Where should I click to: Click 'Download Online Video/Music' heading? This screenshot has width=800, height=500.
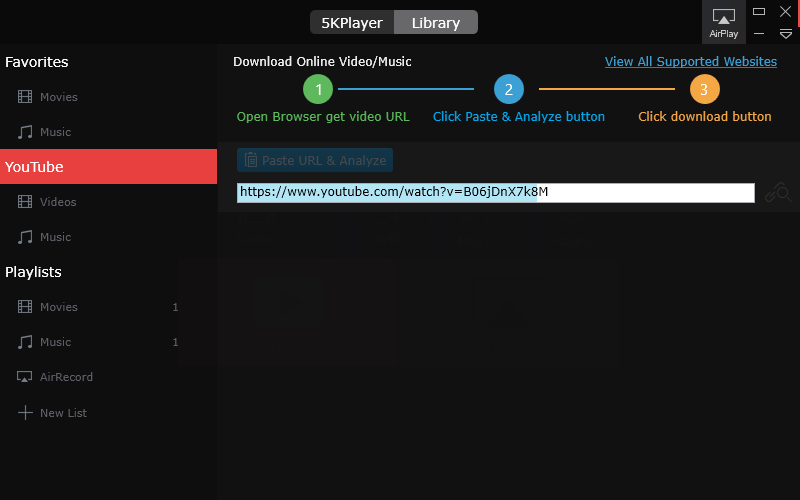[322, 62]
